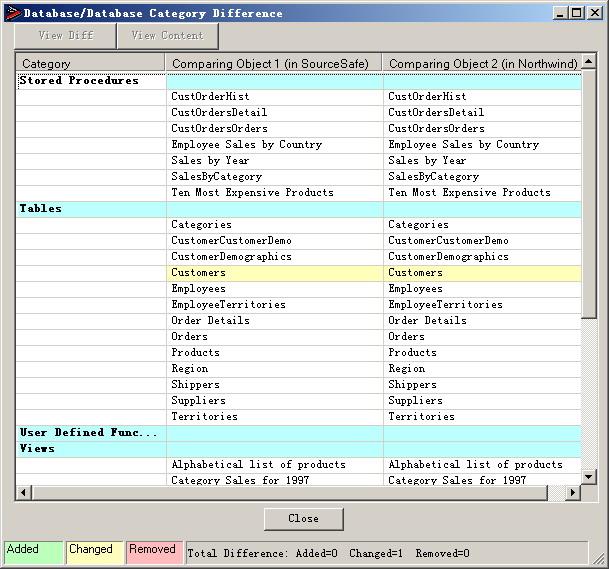Select Orders in SourceSafe column
The width and height of the screenshot is (609, 569).
tap(275, 337)
